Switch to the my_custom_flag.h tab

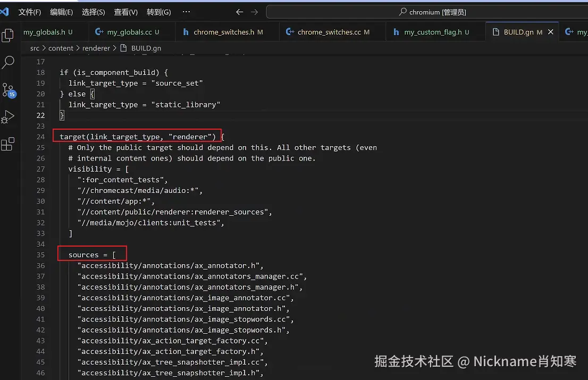(x=436, y=32)
